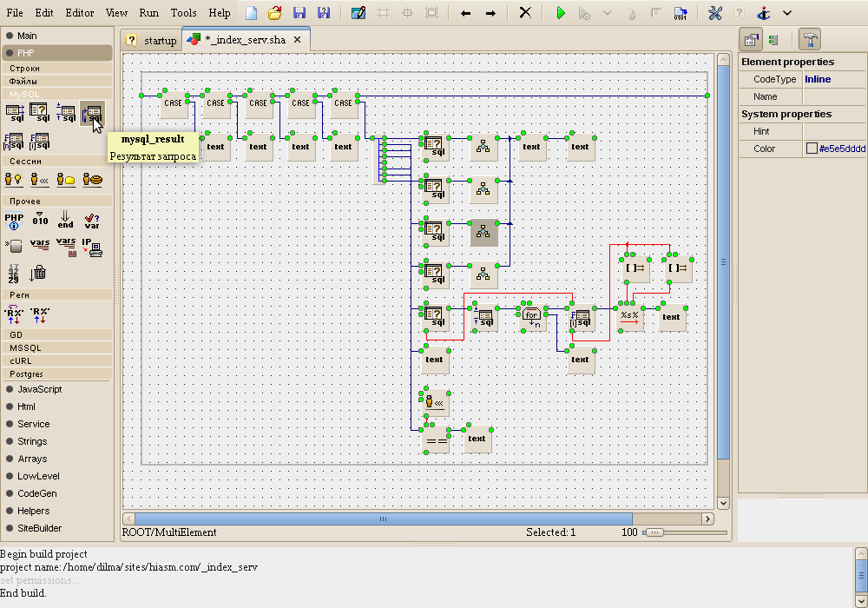
Task: Open the dropdown arrow at toolbar end
Action: tap(787, 13)
